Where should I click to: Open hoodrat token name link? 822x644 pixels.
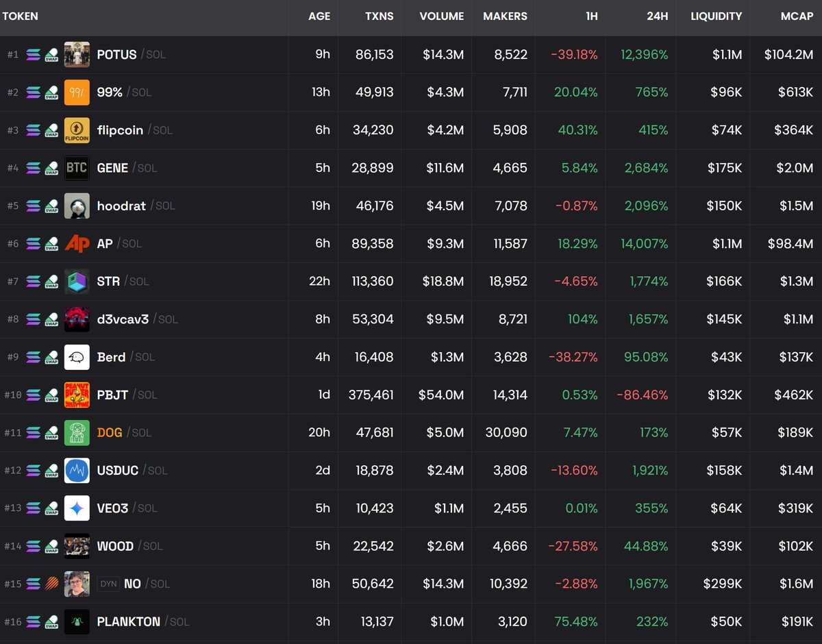click(122, 206)
